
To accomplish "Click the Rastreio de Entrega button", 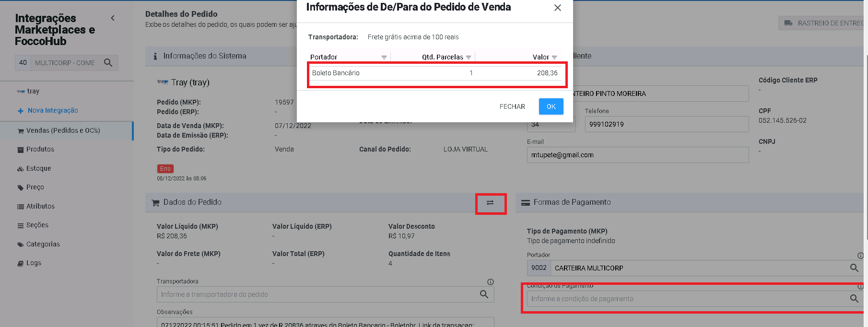I will tap(823, 23).
